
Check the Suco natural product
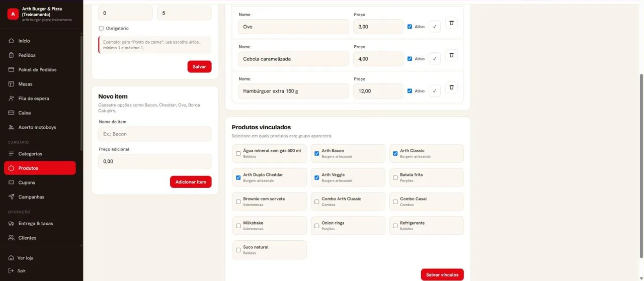(238, 250)
